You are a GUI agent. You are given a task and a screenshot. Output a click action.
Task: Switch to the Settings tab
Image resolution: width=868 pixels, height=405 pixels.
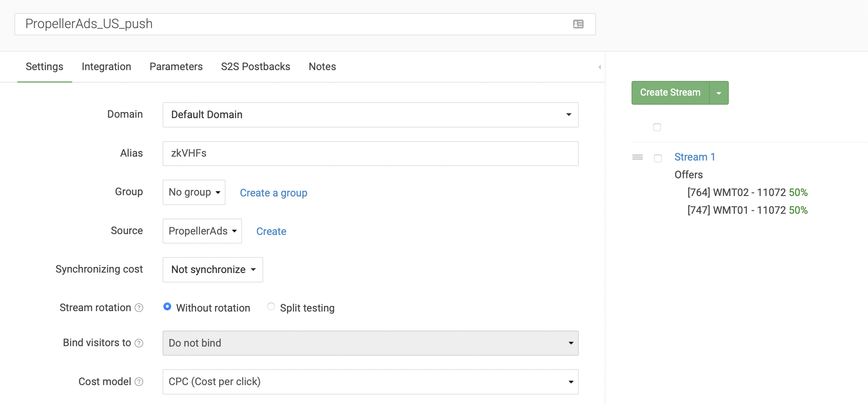45,67
